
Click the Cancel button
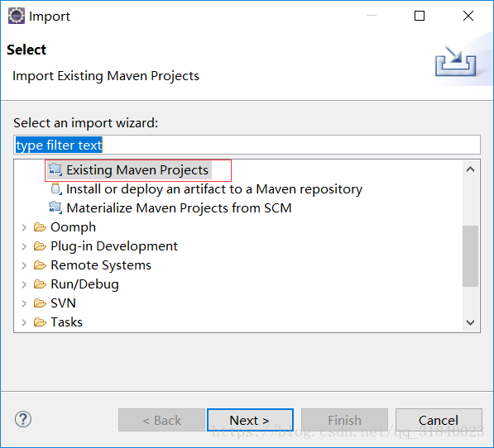(439, 420)
